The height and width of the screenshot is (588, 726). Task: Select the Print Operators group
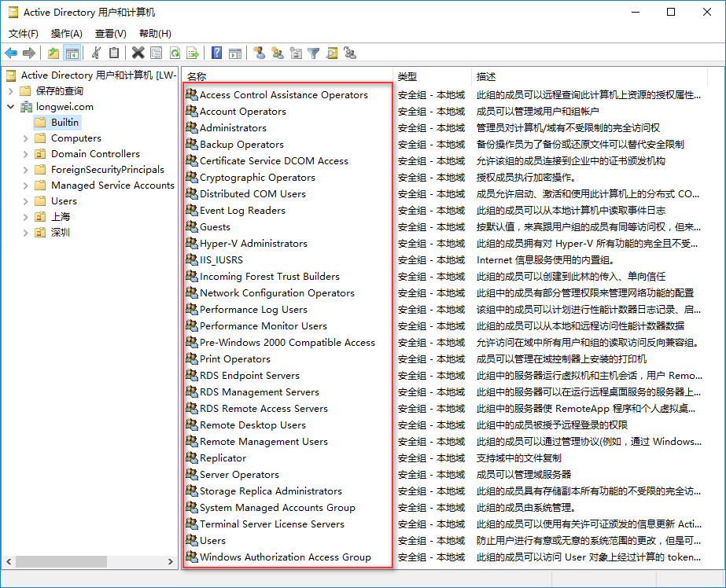[234, 359]
